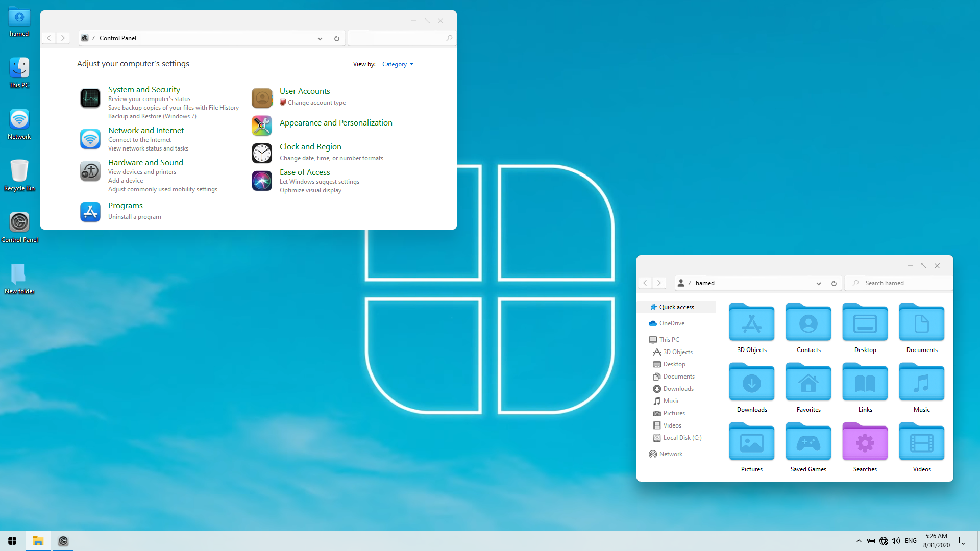Click the File Explorer taskbar button
Viewport: 980px width, 551px height.
(38, 541)
